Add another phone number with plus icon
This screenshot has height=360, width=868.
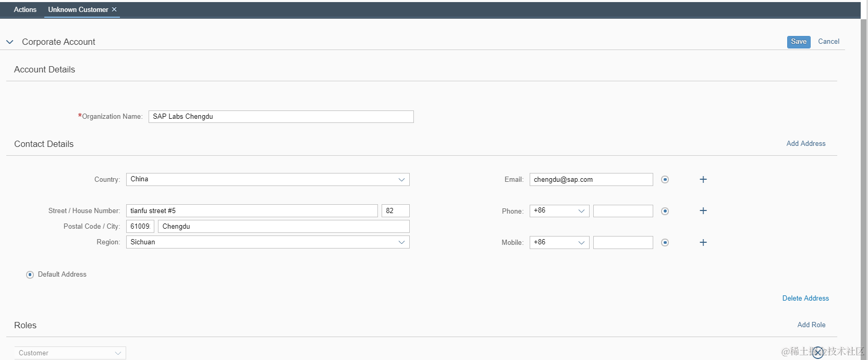(x=703, y=210)
